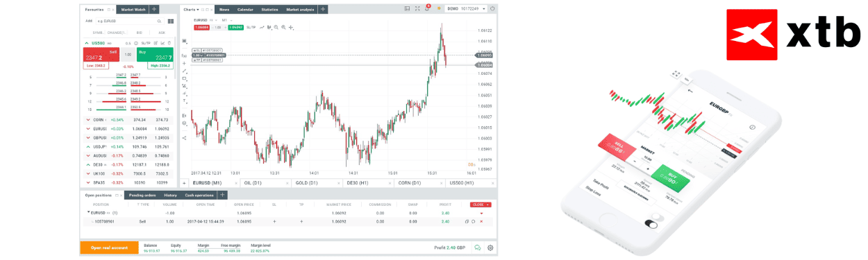Open the chat bubbles icon in bottom bar
Viewport: 868px width, 260px height.
(x=478, y=248)
